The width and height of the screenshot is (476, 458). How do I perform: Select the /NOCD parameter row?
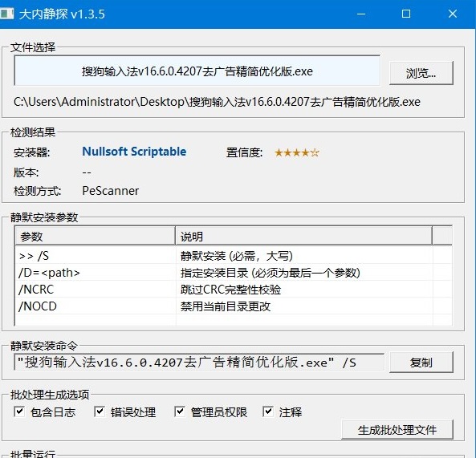point(233,306)
